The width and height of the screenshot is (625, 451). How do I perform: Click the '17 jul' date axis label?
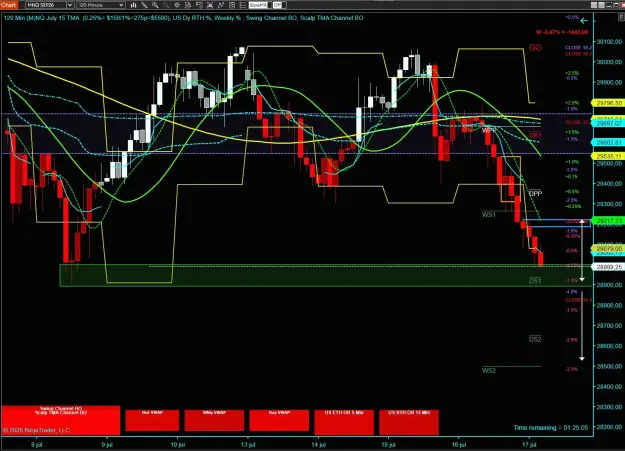[x=529, y=445]
